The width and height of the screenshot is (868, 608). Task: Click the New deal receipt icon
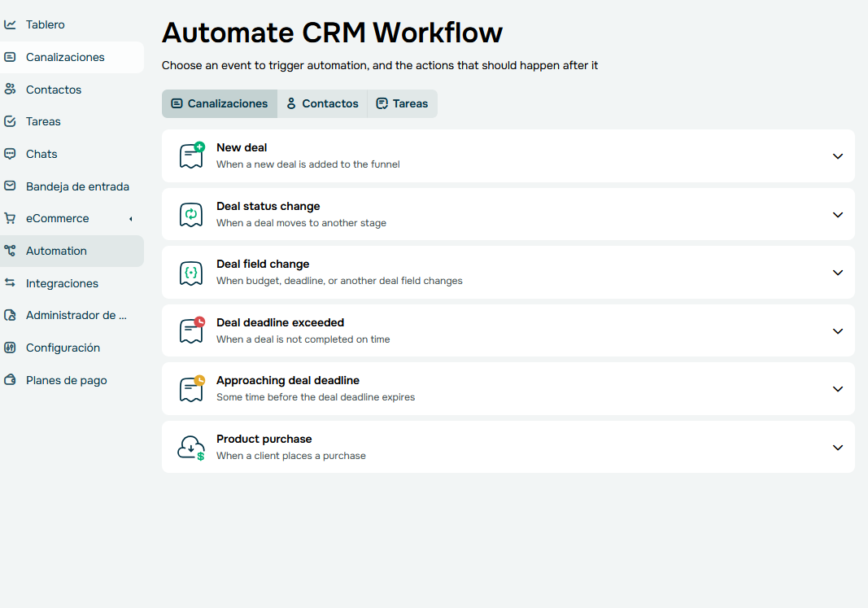(x=191, y=155)
